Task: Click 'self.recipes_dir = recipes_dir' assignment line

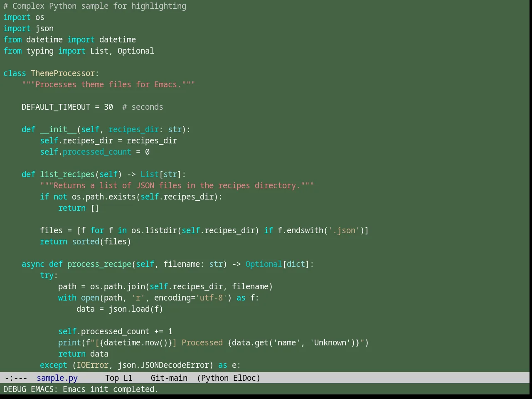Action: click(108, 140)
